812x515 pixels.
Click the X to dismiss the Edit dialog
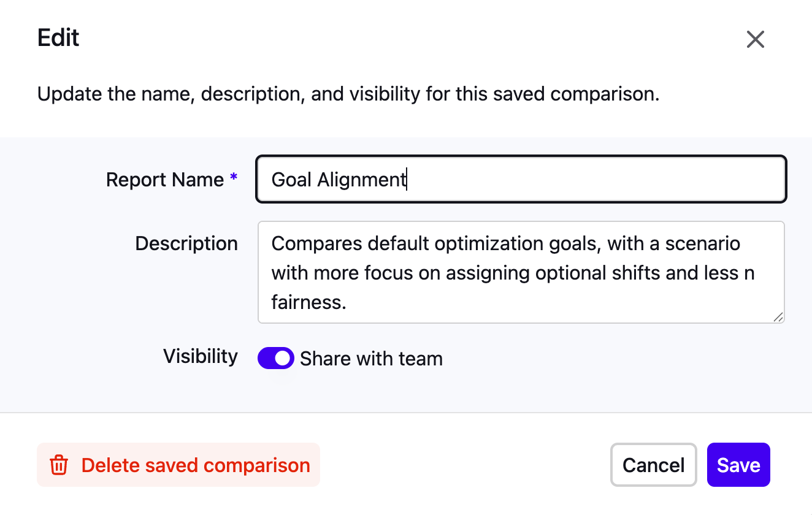point(755,39)
